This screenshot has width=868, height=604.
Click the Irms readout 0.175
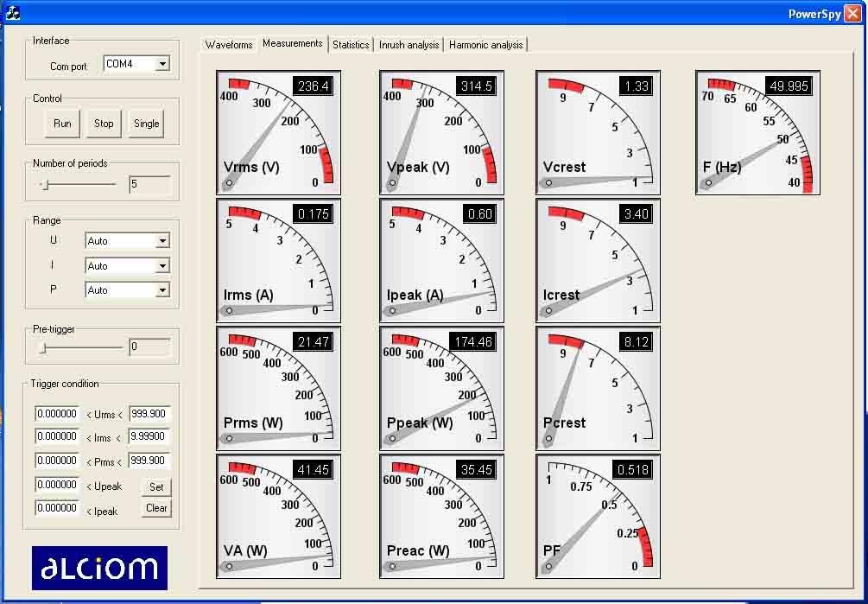coord(313,213)
